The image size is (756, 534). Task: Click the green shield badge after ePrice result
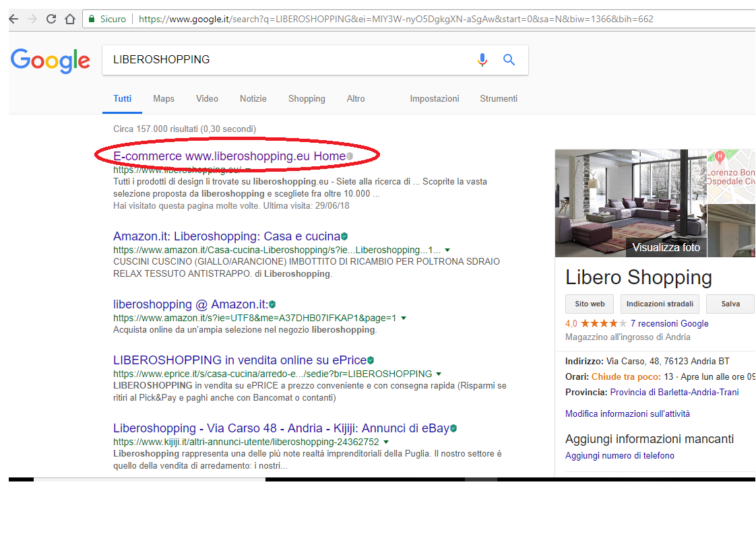click(x=371, y=360)
